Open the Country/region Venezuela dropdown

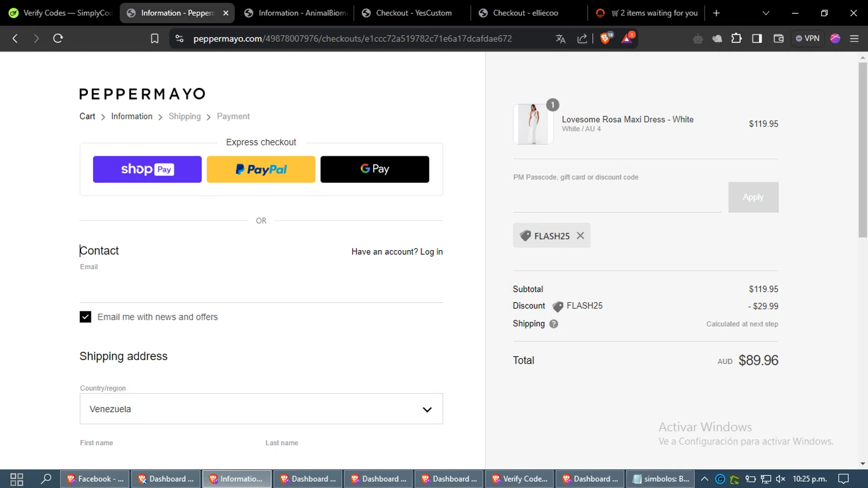[261, 409]
